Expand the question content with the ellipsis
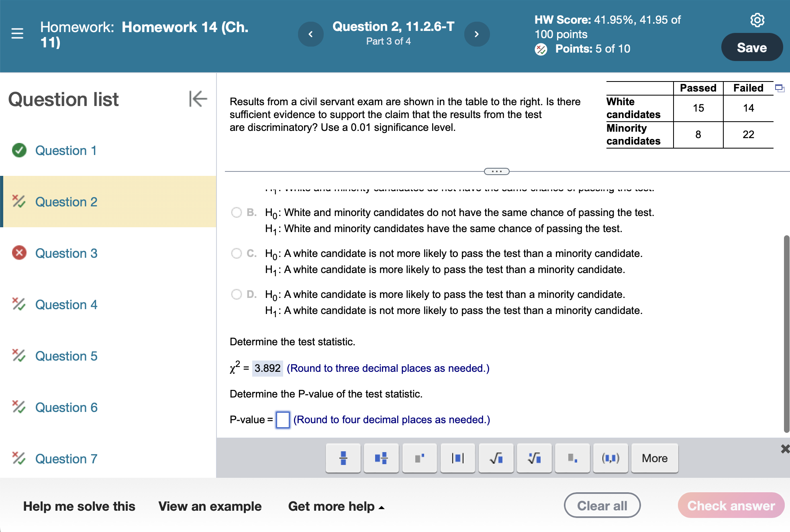790x532 pixels. point(497,171)
